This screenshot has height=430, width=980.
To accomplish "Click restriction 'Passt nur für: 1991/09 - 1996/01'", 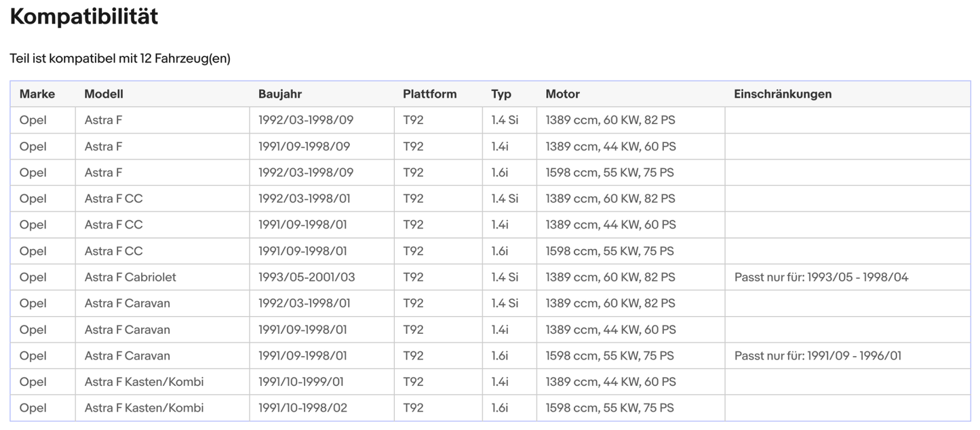I will tap(817, 356).
